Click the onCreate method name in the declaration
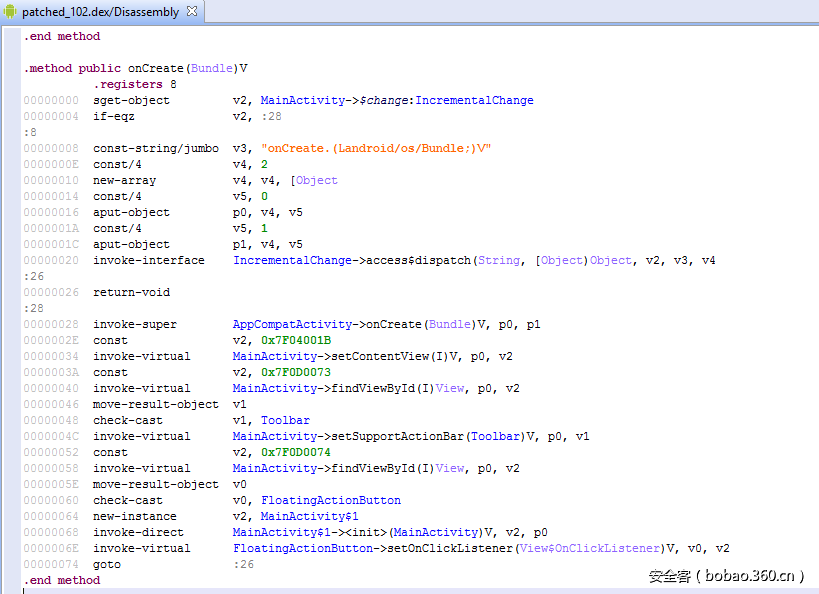The width and height of the screenshot is (819, 594). coord(155,68)
